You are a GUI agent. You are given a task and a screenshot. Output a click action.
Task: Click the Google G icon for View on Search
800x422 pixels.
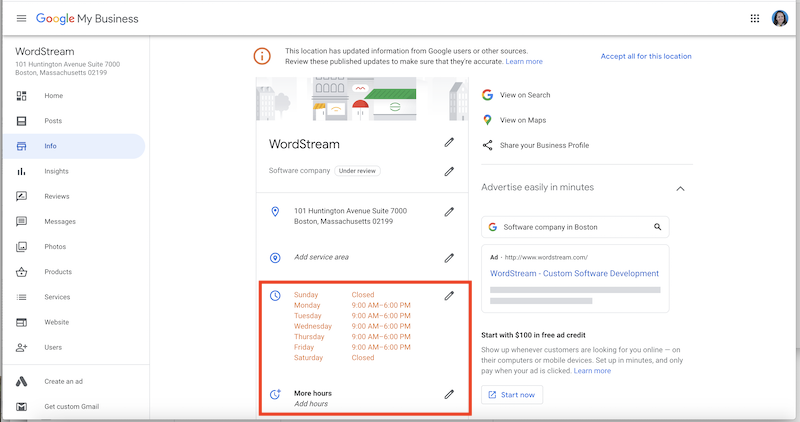(x=488, y=95)
